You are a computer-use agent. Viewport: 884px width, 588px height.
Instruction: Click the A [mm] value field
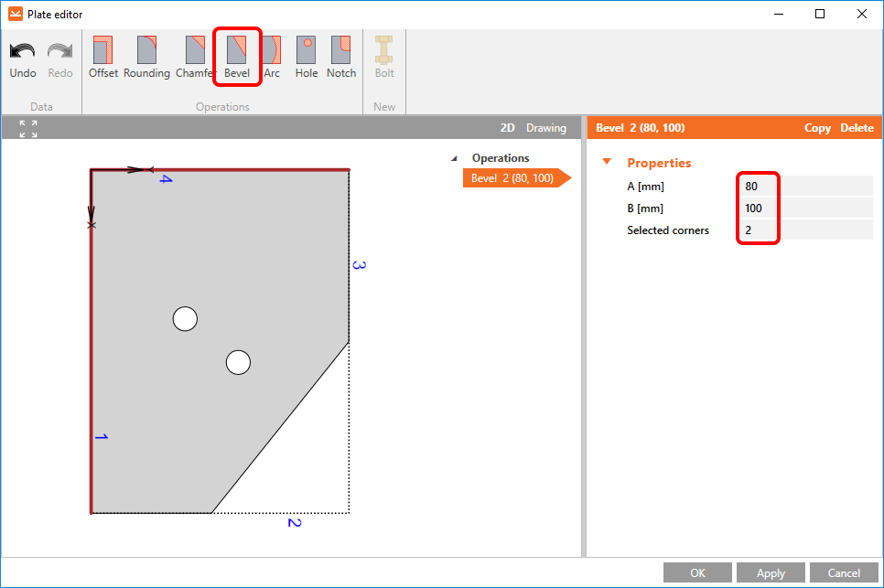click(806, 186)
